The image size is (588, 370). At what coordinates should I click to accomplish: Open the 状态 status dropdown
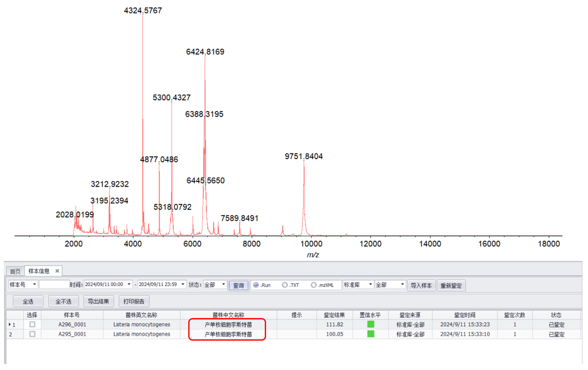[223, 284]
